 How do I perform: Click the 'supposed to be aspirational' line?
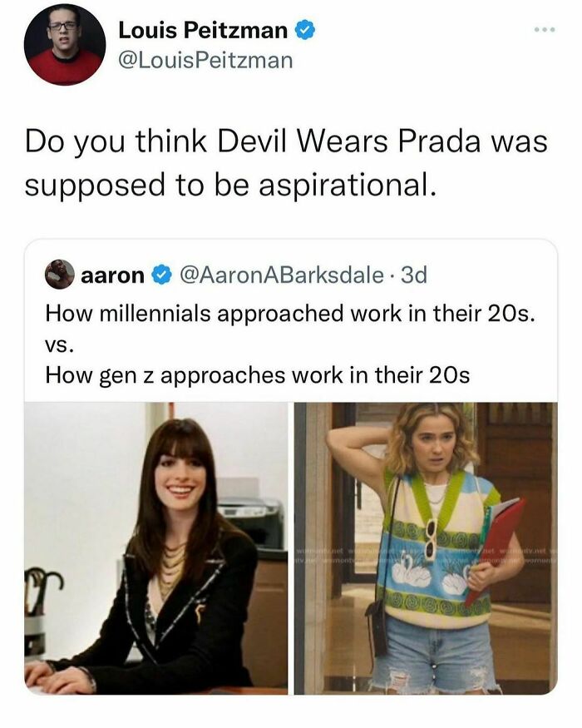[230, 185]
